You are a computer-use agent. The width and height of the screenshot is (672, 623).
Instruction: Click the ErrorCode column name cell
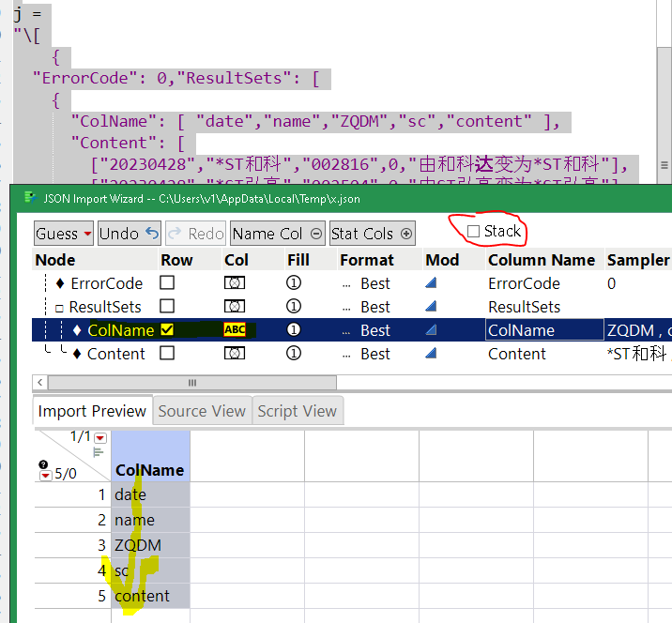click(524, 283)
